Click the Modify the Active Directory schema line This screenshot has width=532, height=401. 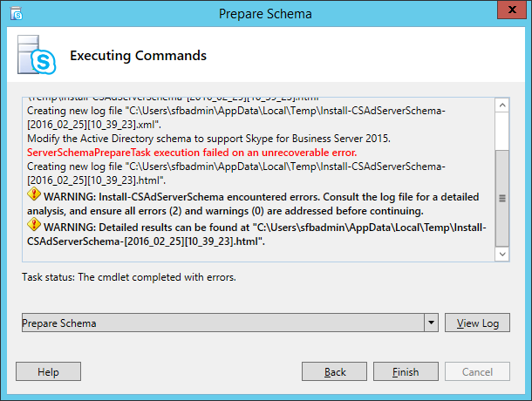208,139
